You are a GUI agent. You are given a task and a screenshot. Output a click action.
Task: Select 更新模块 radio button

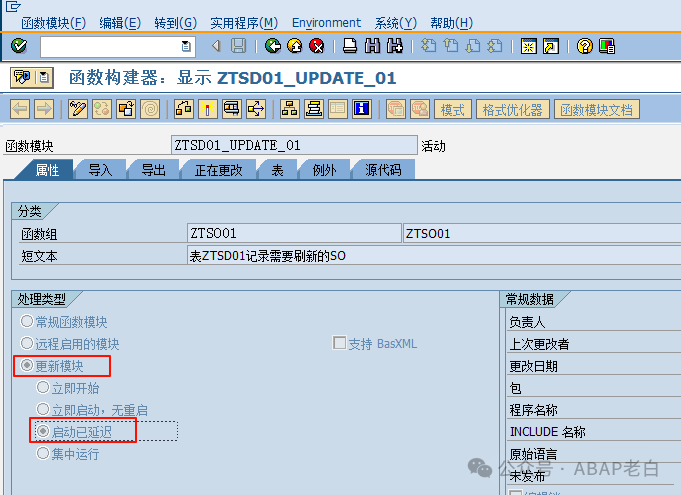[x=27, y=365]
